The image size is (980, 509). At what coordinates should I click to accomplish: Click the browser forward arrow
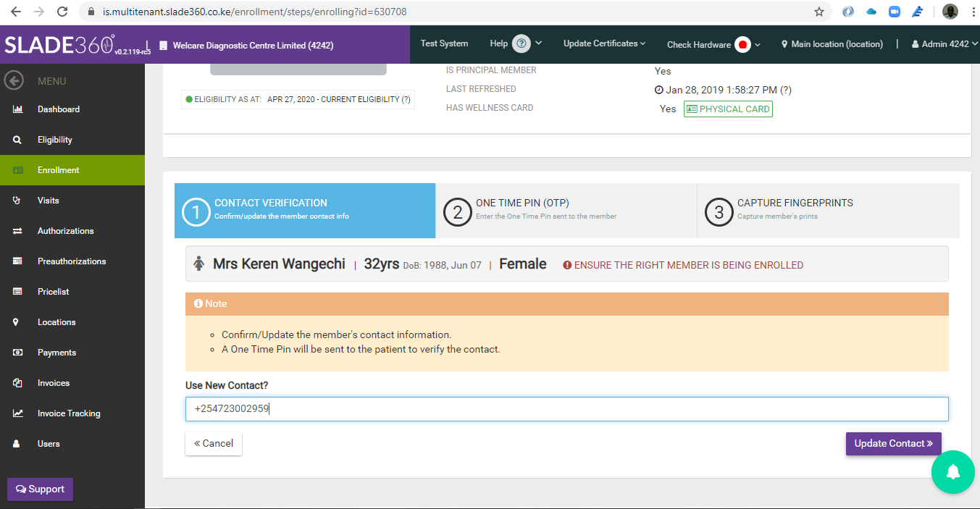point(39,12)
